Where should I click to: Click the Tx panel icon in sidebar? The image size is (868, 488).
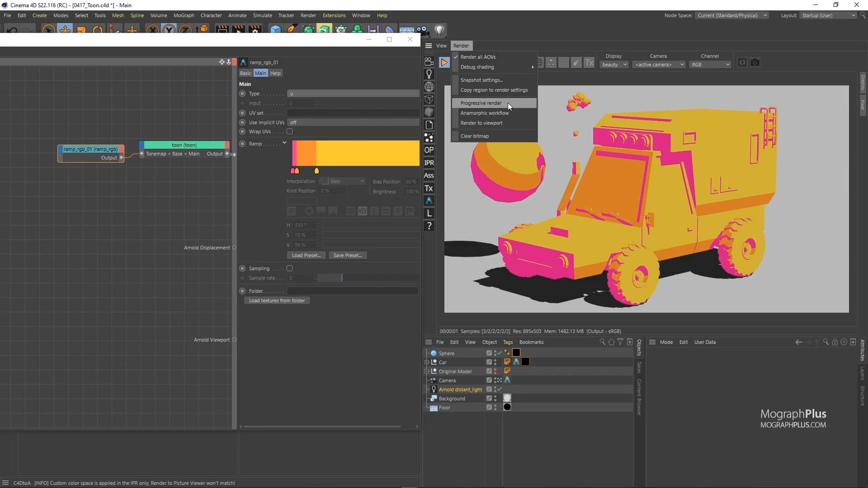coord(429,188)
